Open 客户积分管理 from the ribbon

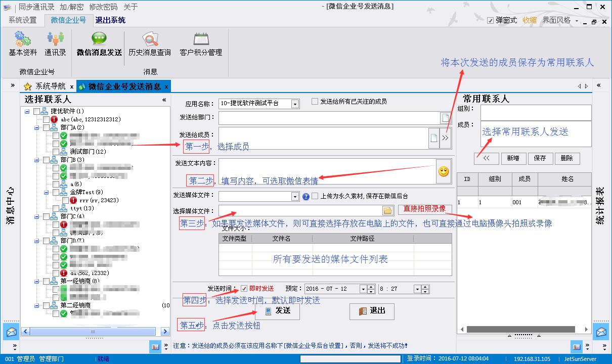201,43
